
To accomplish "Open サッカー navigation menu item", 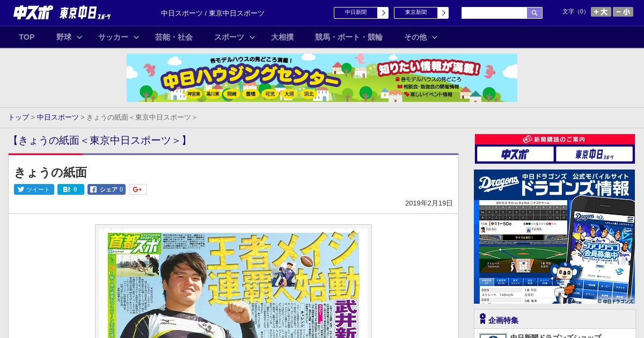I will [x=113, y=37].
